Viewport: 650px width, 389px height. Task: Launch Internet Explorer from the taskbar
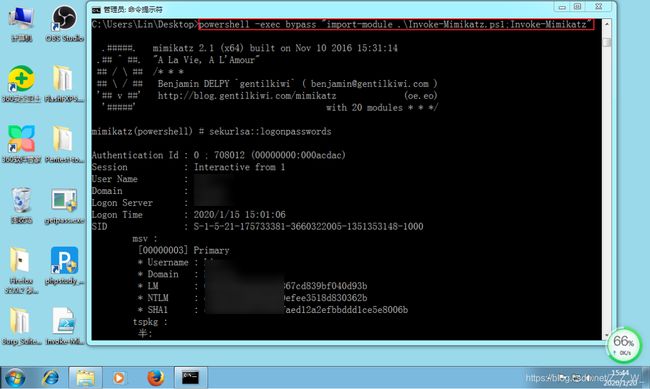(x=51, y=378)
